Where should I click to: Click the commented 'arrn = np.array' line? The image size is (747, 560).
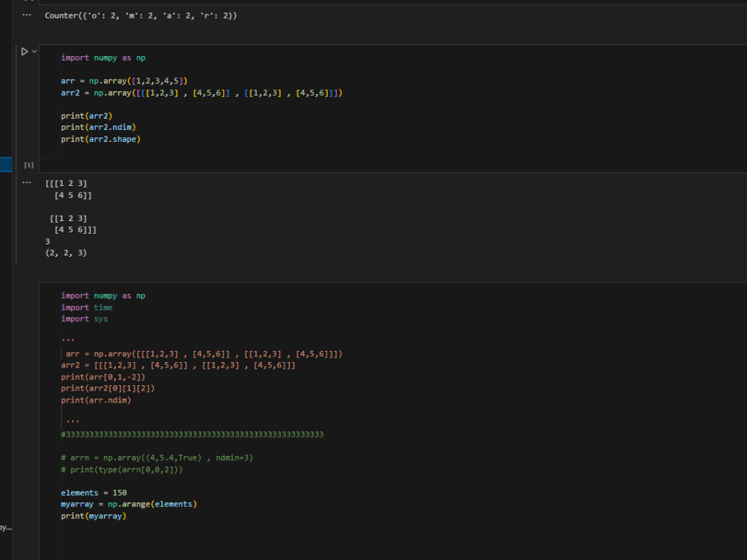(x=157, y=458)
